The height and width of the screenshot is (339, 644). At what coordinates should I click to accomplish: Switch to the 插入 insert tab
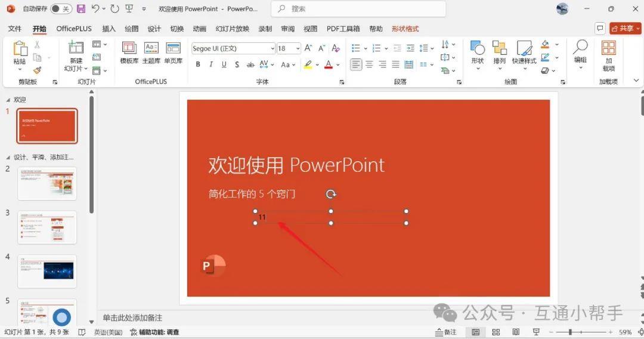point(109,29)
